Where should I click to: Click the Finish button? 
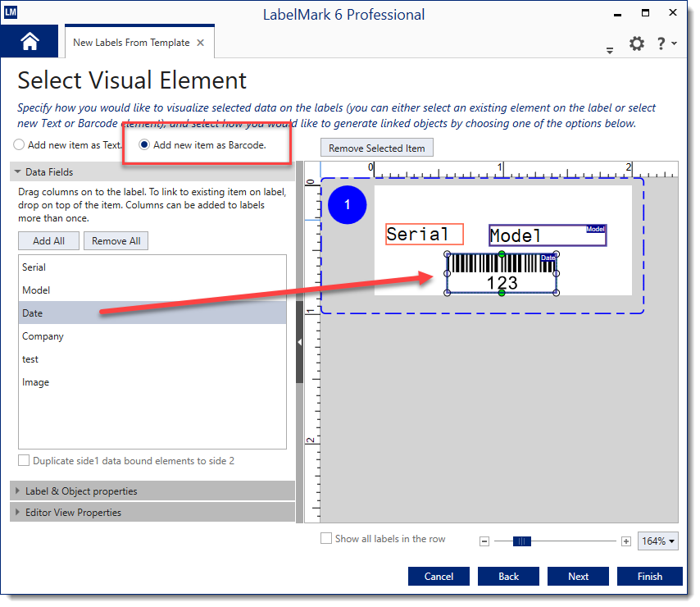[649, 576]
